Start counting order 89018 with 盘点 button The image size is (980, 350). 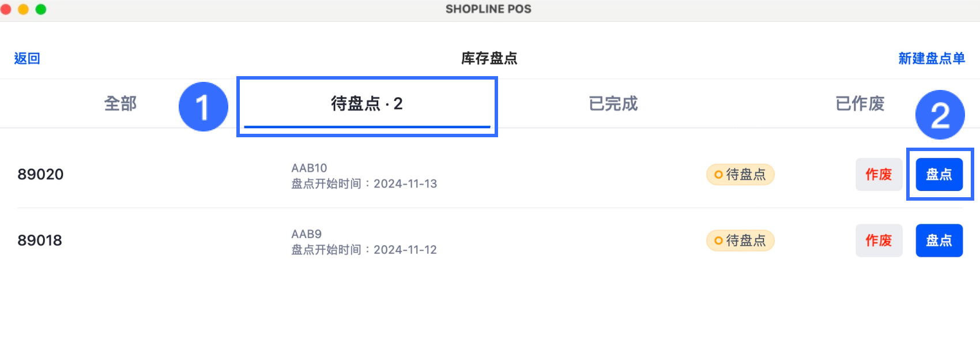coord(939,240)
